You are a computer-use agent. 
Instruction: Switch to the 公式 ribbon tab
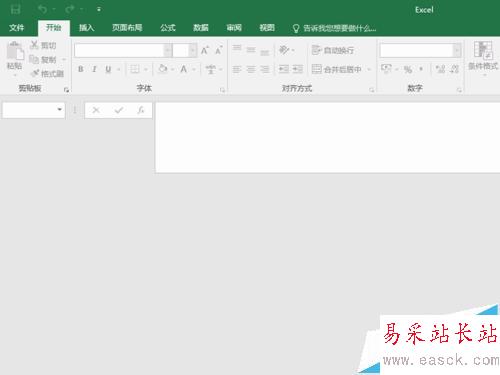(x=168, y=28)
